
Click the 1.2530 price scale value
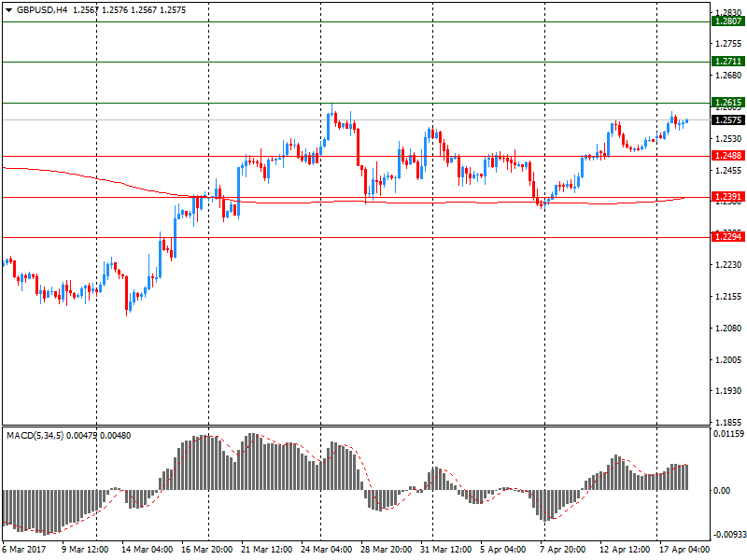[728, 138]
